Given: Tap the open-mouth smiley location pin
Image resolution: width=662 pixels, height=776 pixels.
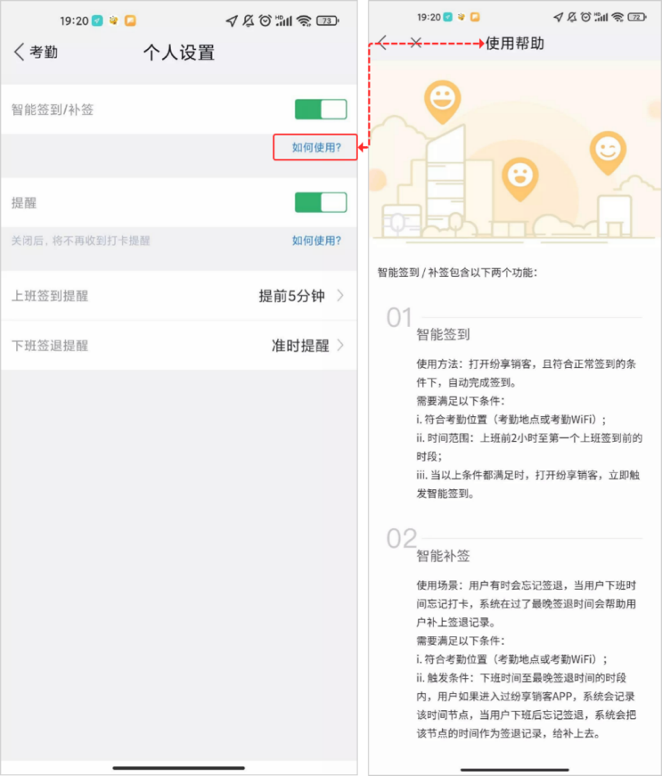Looking at the screenshot, I should pyautogui.click(x=520, y=179).
